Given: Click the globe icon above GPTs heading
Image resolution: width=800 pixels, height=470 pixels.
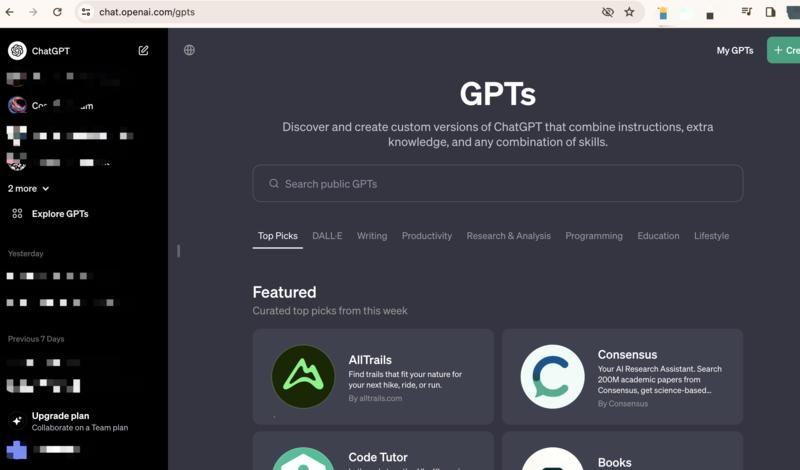Looking at the screenshot, I should (189, 50).
